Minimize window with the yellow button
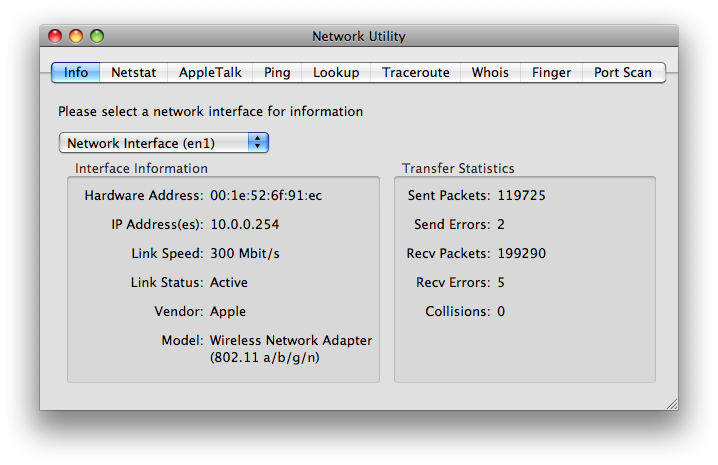The width and height of the screenshot is (718, 465). click(76, 36)
